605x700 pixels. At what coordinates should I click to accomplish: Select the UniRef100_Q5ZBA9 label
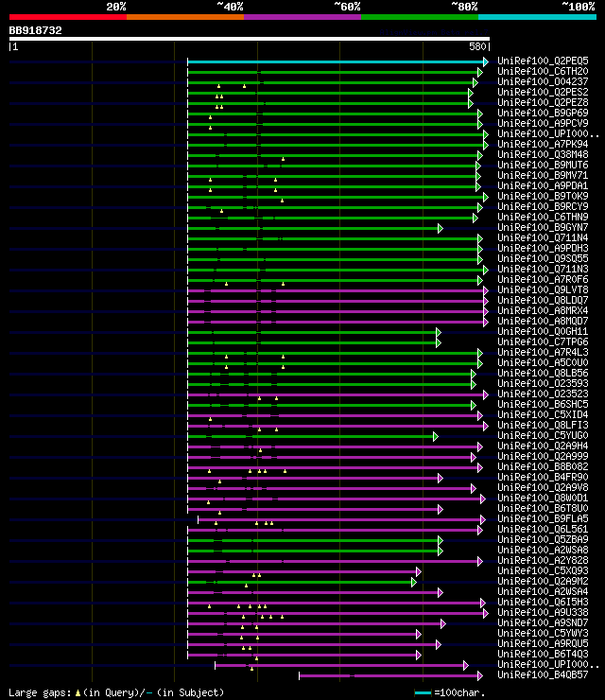[543, 540]
